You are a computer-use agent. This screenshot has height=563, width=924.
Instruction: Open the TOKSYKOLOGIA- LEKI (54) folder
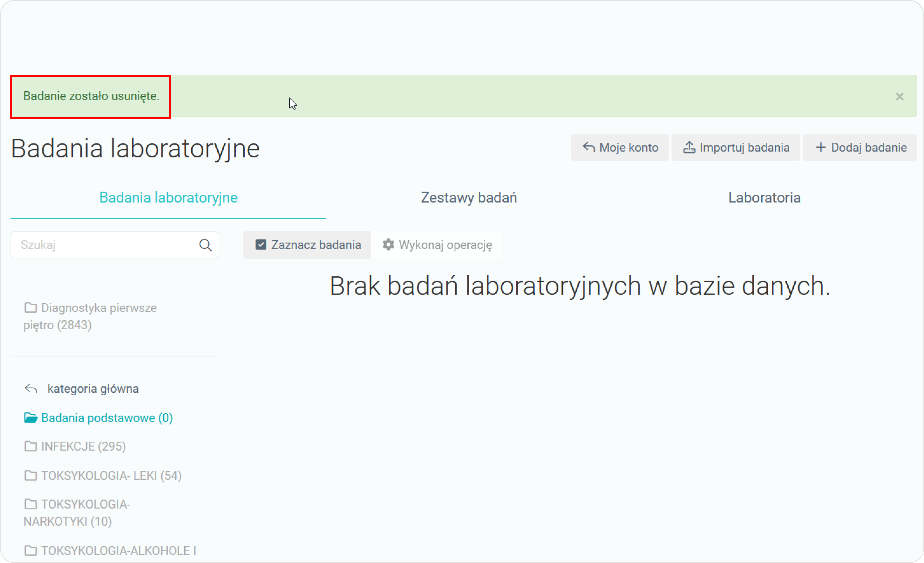(x=103, y=476)
